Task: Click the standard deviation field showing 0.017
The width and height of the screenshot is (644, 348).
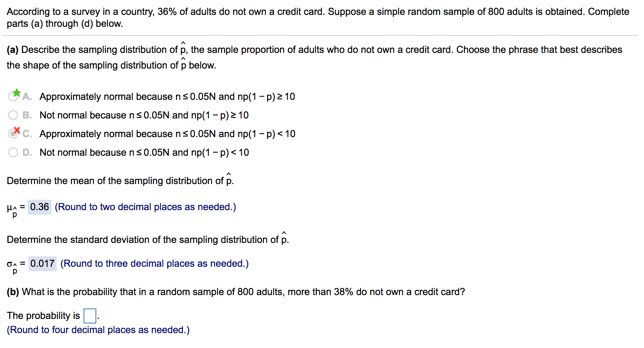Action: (x=42, y=263)
